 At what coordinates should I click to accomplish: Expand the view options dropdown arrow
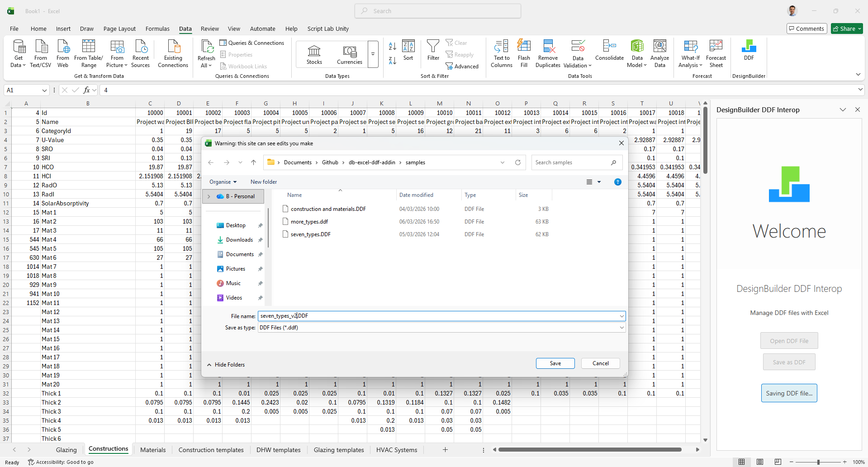(599, 182)
